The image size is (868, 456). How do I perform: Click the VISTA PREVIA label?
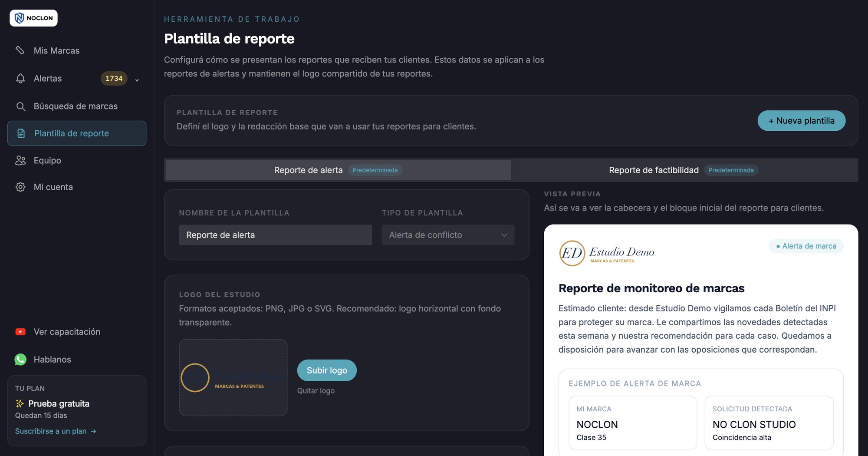pyautogui.click(x=572, y=194)
